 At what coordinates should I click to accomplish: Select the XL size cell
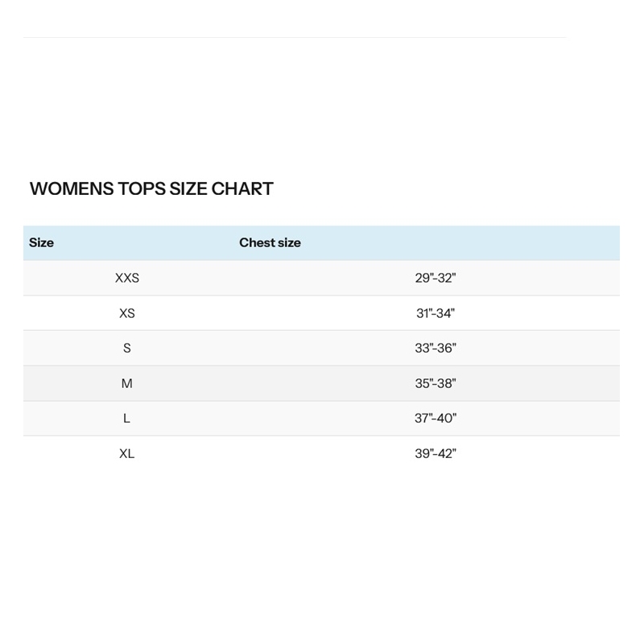point(127,454)
